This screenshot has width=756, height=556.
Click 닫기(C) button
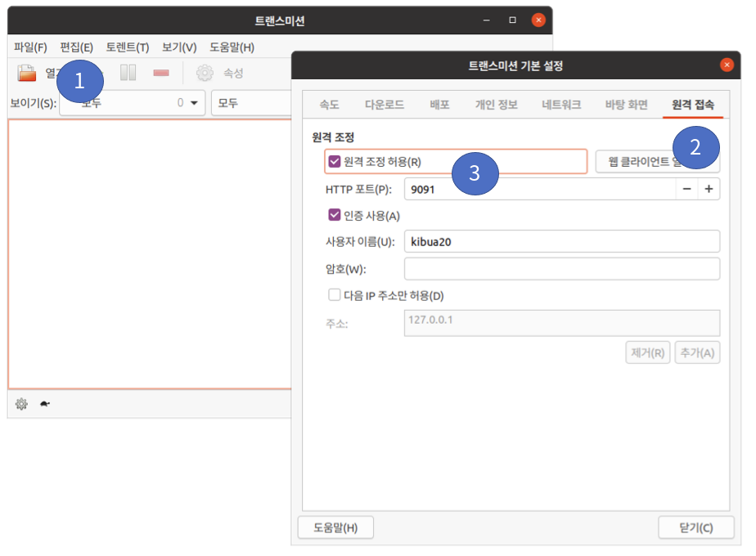click(696, 527)
